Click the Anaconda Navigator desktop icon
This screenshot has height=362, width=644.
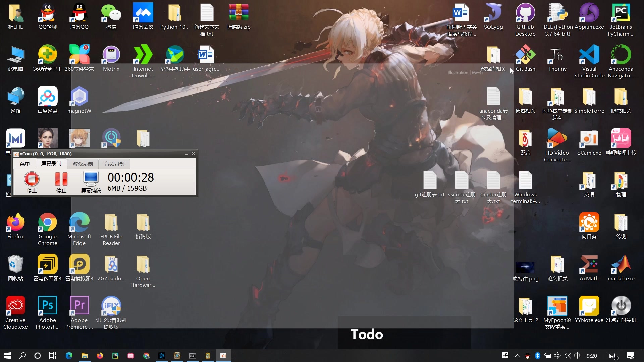coord(621,55)
